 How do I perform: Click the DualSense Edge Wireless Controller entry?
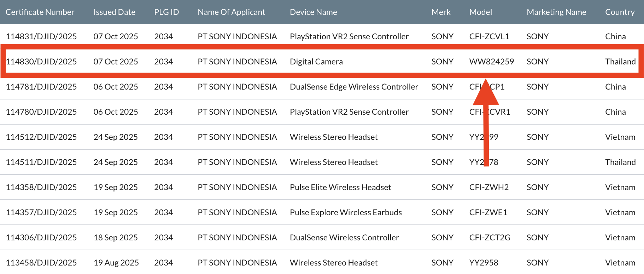tap(354, 87)
